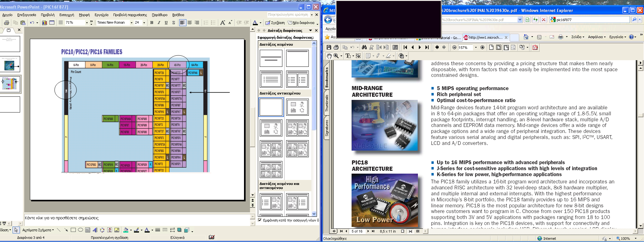This screenshot has height=242, width=644.
Task: Open the Αρχείο menu in PowerPoint
Action: tap(7, 15)
